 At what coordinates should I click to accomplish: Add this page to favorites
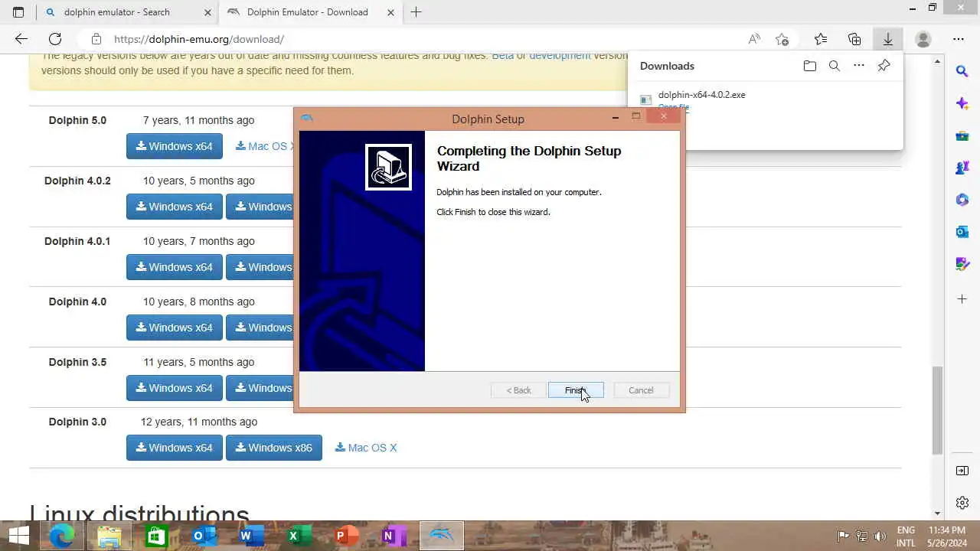[782, 39]
